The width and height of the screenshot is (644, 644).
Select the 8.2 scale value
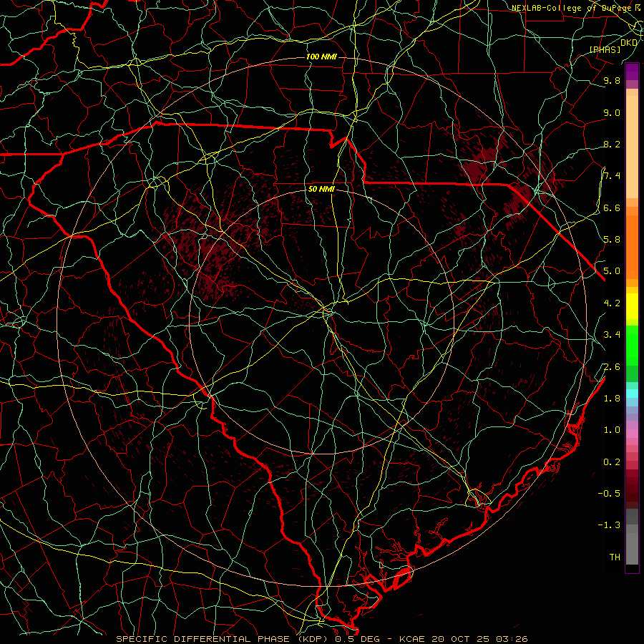(612, 144)
